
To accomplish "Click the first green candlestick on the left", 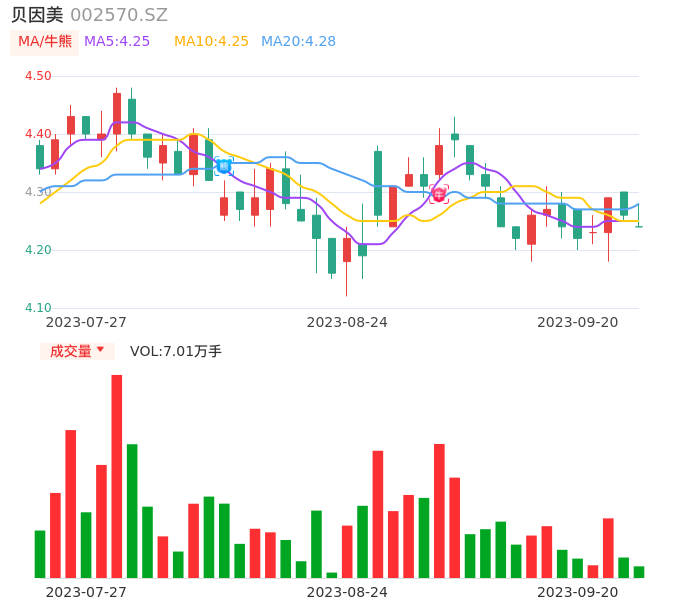I will point(40,157).
